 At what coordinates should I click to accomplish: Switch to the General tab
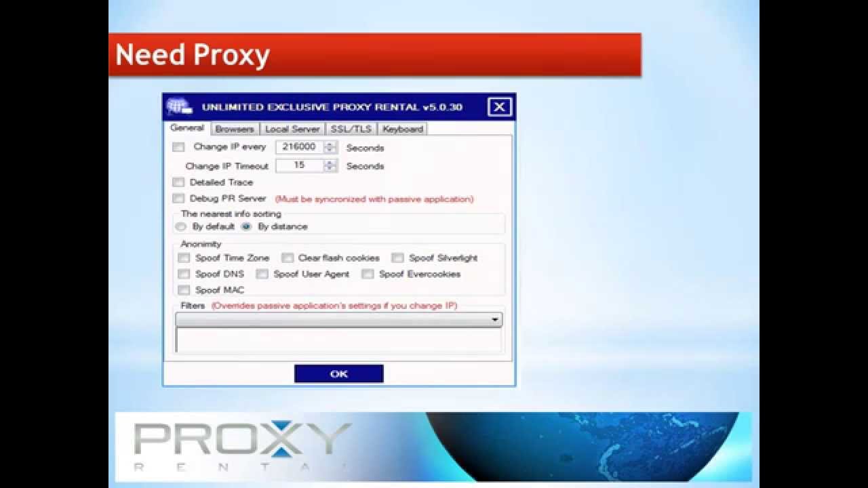click(186, 128)
